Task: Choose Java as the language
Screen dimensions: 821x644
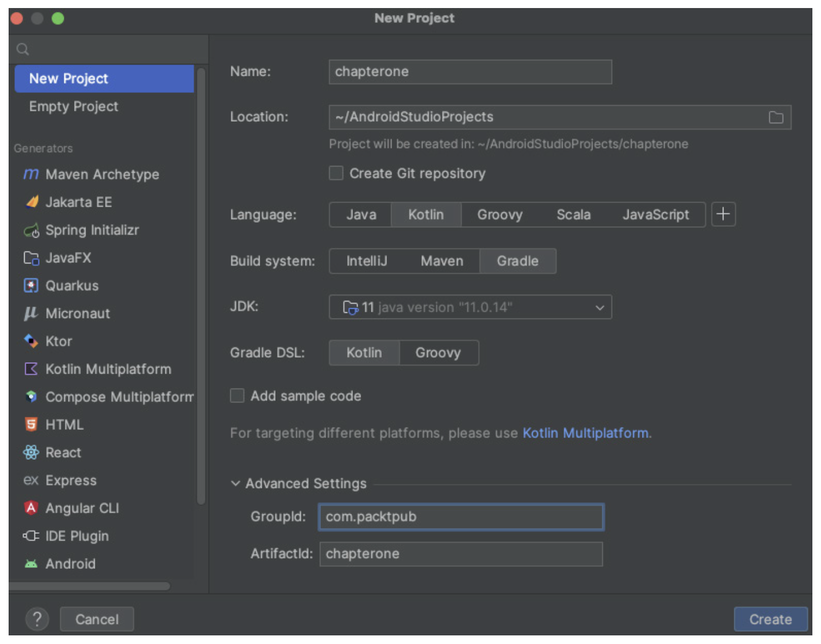Action: point(361,215)
